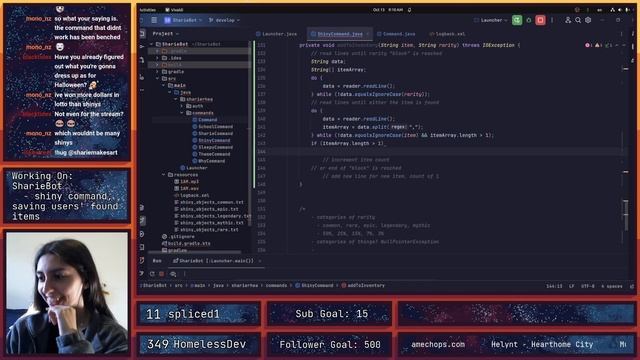This screenshot has width=640, height=360.
Task: Open shiny_objects_legendary.txt file
Action: [x=212, y=216]
